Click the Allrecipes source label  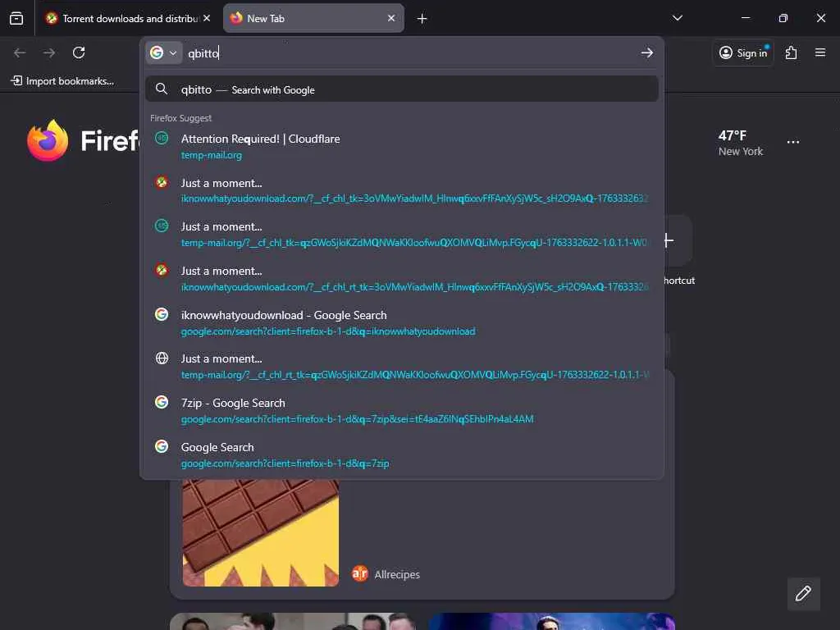pos(397,574)
